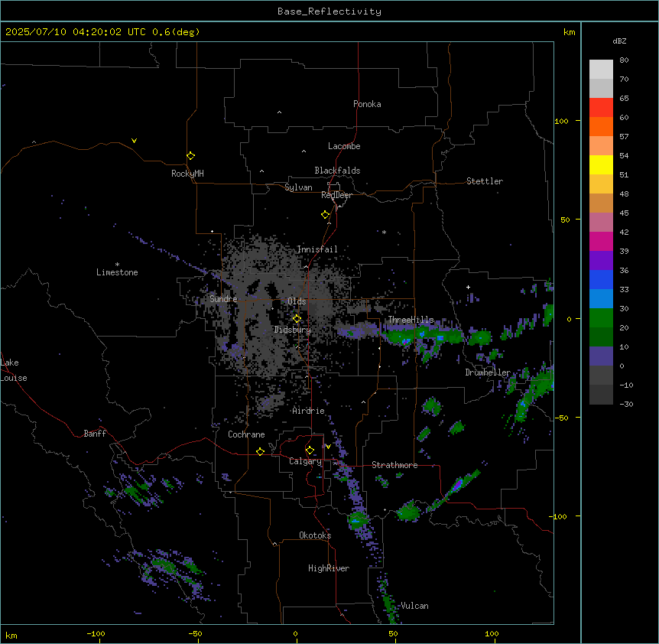The image size is (659, 644).
Task: Click the Calgary label
Action: click(x=305, y=461)
